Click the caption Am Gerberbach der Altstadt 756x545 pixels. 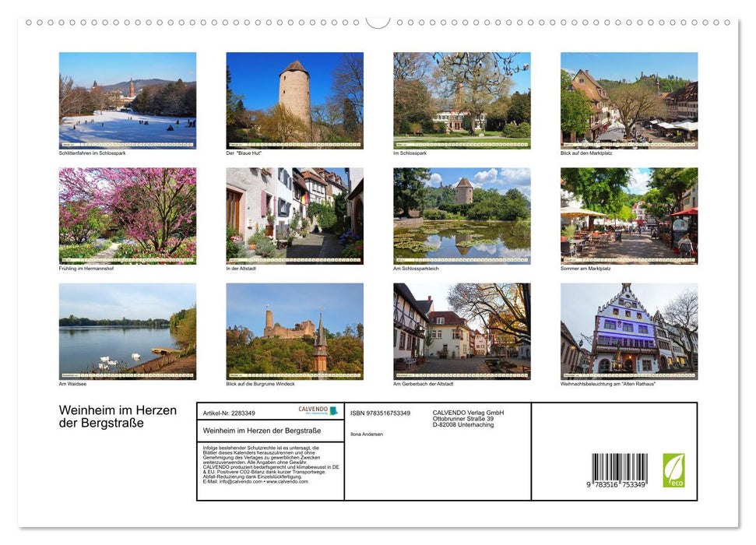pos(424,384)
